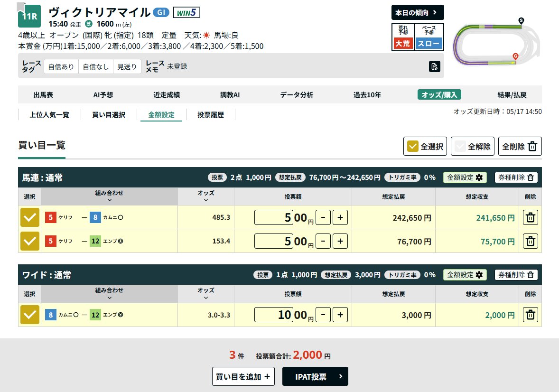Decrease the 5-8 馬連 bet amount
Viewport: 559px width, 392px height.
pos(323,217)
